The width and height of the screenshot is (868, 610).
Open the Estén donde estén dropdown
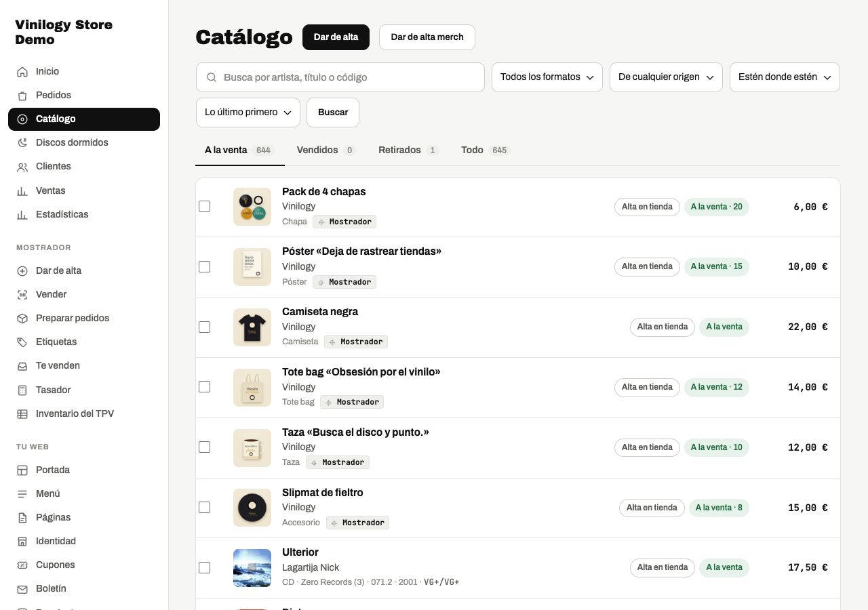[785, 77]
